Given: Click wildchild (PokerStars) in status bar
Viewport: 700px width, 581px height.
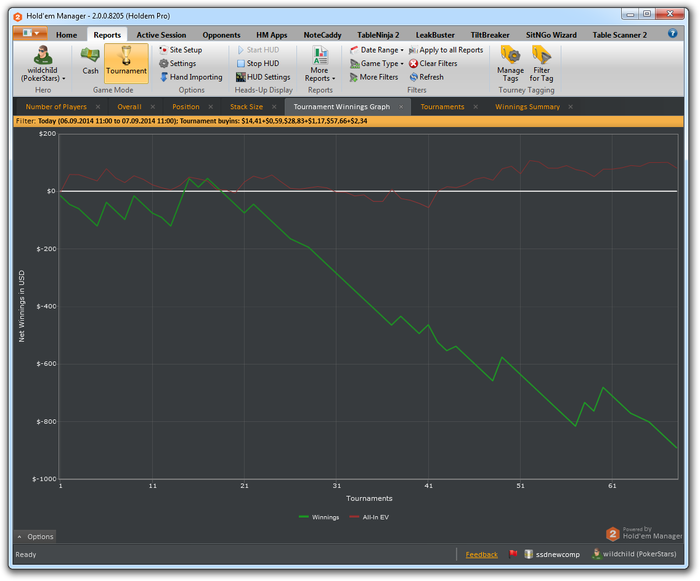Looking at the screenshot, I should click(634, 554).
